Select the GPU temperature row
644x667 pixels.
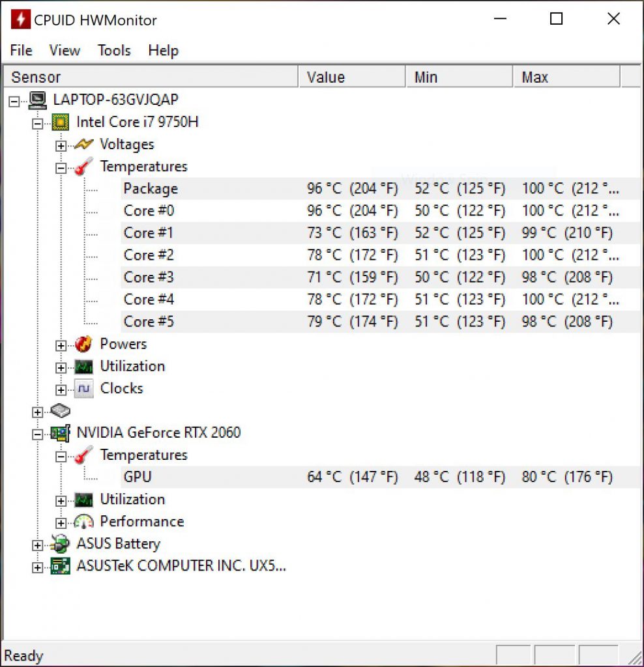[381, 477]
